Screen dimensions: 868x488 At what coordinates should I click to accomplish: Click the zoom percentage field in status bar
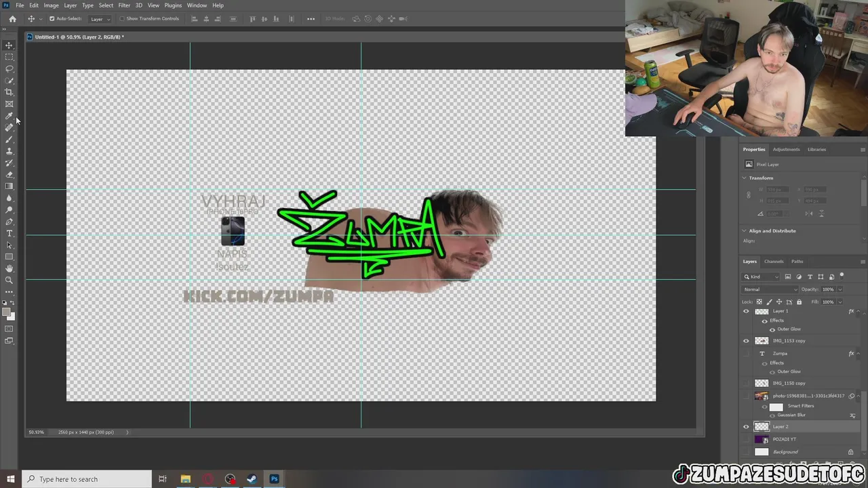(x=37, y=432)
